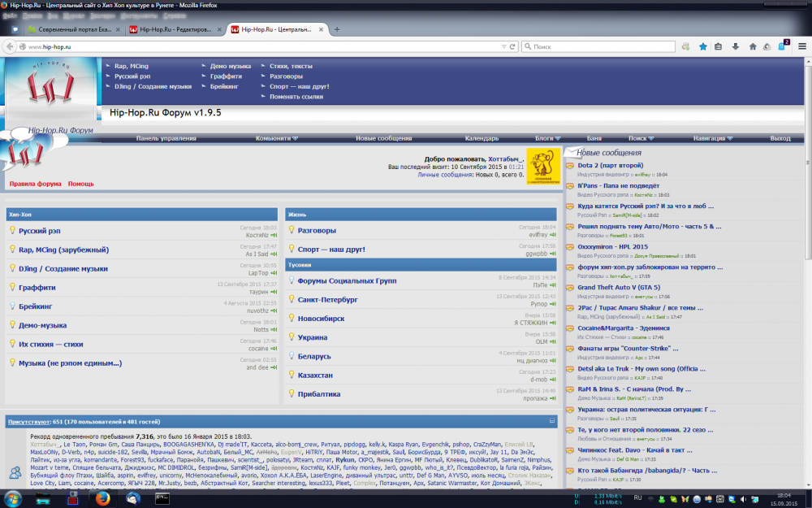Viewport: 812px width, 508px height.
Task: Switch to the Современный портал Ека... tab
Action: (x=74, y=29)
